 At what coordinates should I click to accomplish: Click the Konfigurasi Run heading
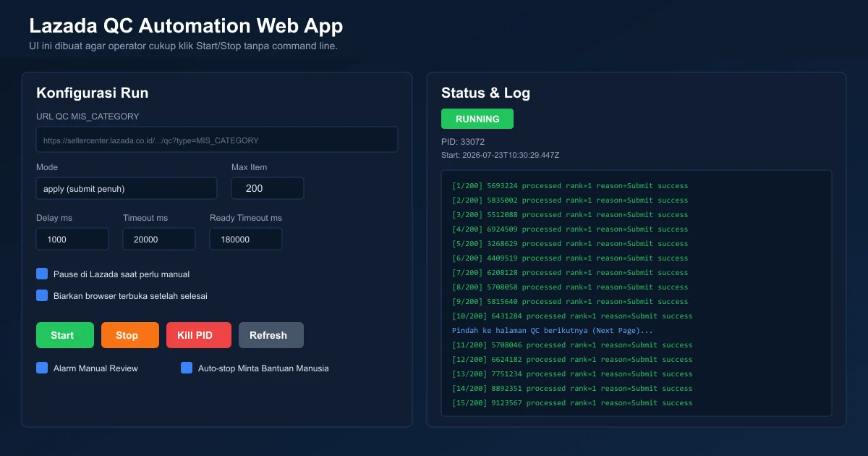point(93,93)
